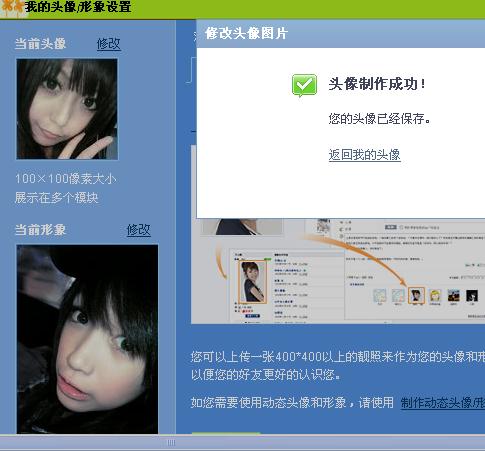
Task: Click the preview portrait with orange border
Action: click(252, 282)
